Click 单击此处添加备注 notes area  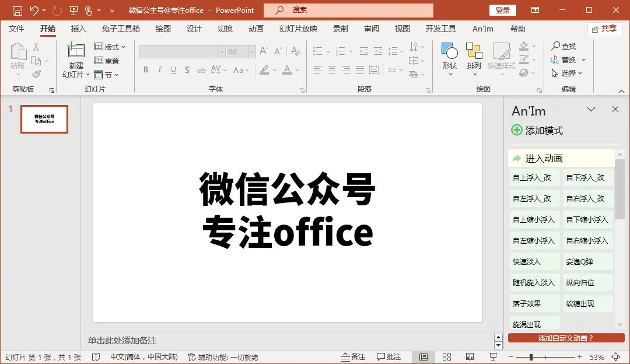click(122, 340)
